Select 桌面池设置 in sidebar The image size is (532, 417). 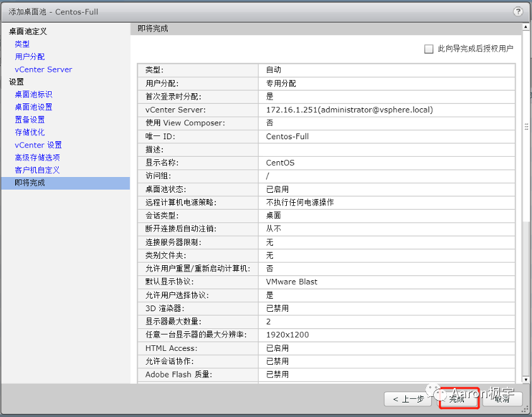tap(33, 107)
